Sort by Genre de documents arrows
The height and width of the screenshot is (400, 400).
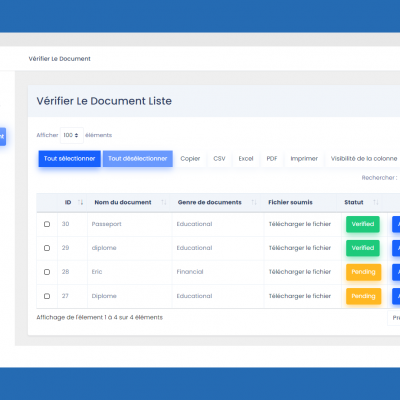click(254, 202)
